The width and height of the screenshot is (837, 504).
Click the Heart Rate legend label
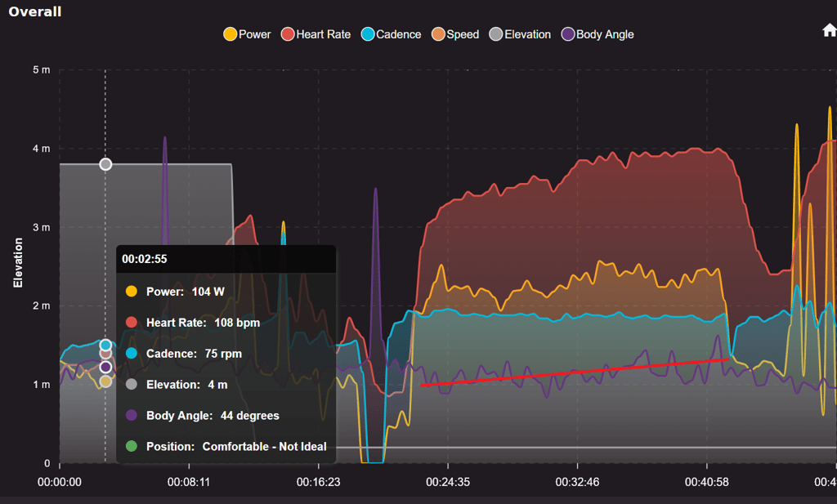click(323, 34)
